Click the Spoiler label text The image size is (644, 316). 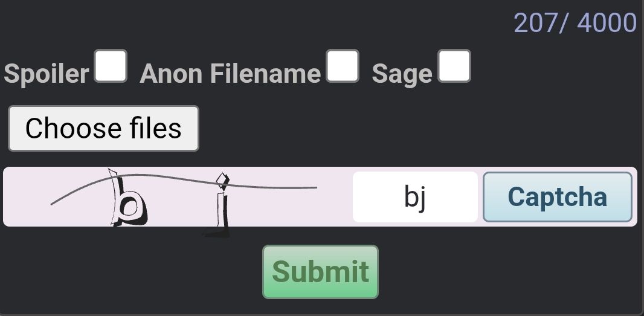tap(47, 74)
